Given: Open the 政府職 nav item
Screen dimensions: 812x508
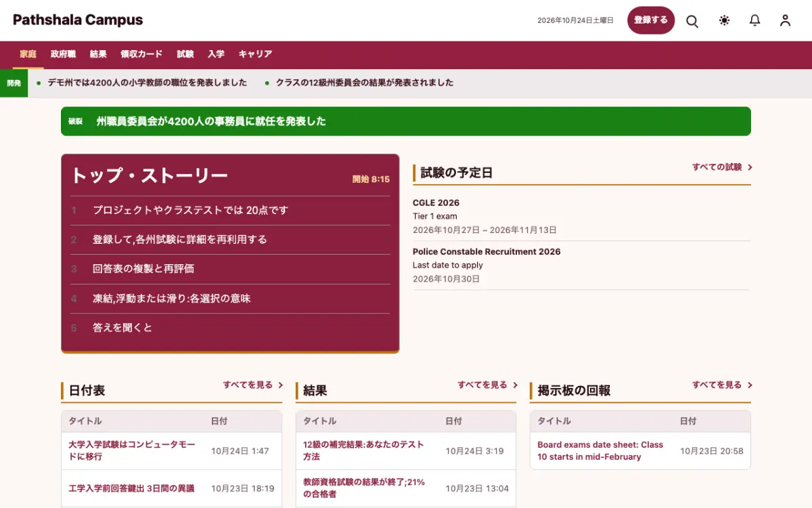Looking at the screenshot, I should (63, 54).
